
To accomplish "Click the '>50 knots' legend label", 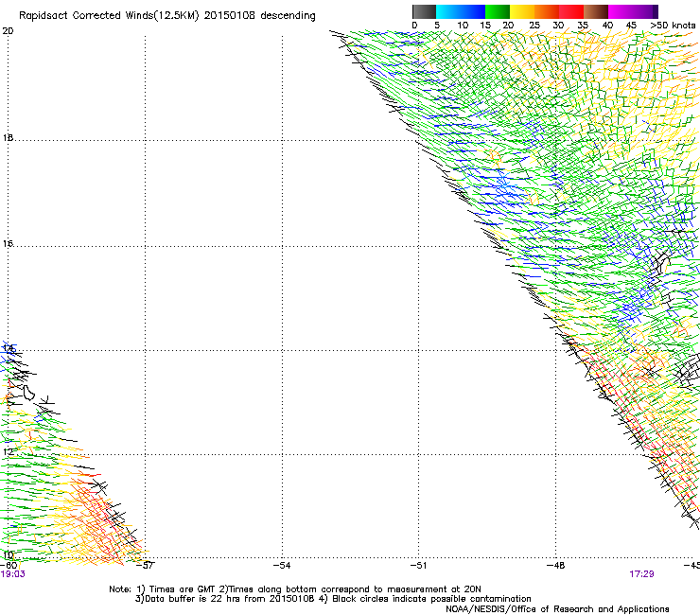I will click(673, 26).
